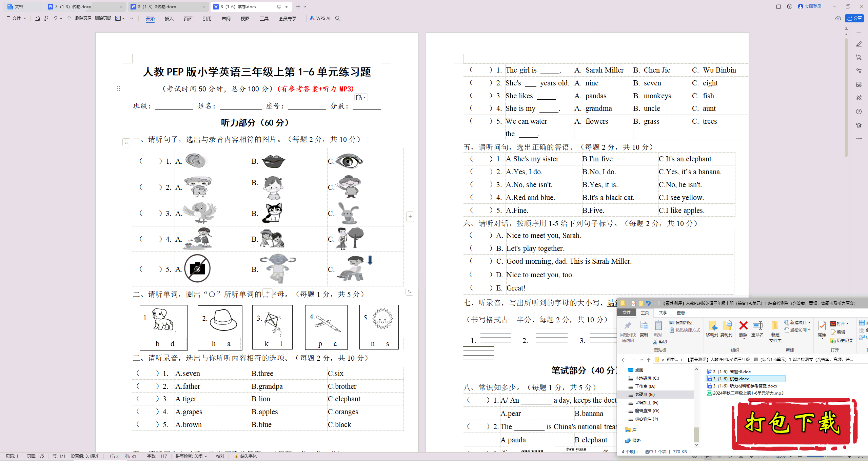Screen dimensions: 868x461
Task: Click 复制 icon in Explorer clipboard group
Action: [644, 329]
